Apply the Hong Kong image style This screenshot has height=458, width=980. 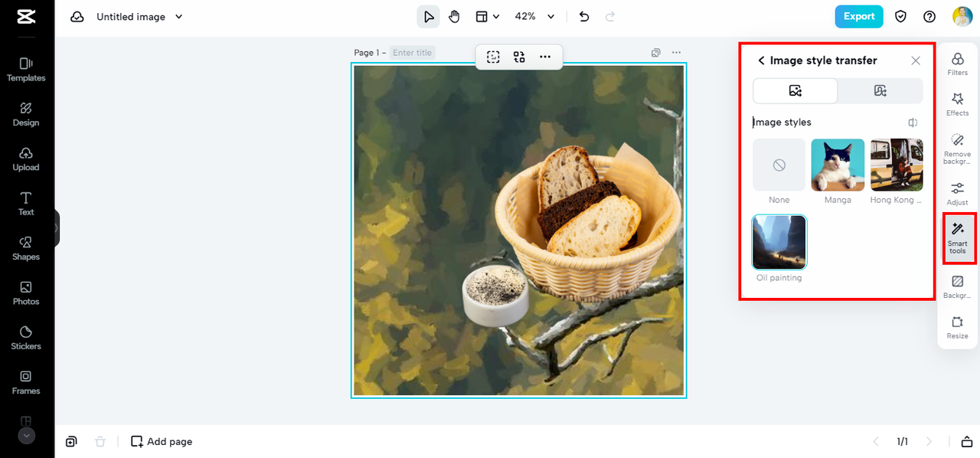pyautogui.click(x=897, y=165)
